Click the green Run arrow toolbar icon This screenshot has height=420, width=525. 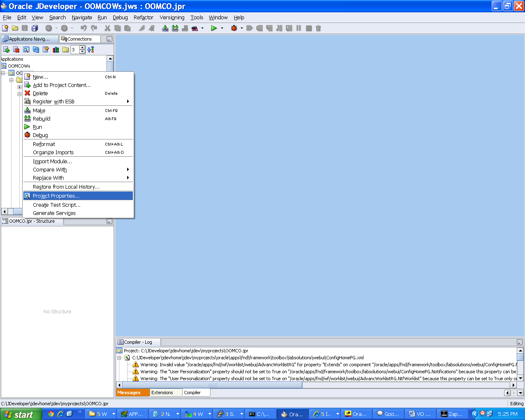click(x=214, y=28)
